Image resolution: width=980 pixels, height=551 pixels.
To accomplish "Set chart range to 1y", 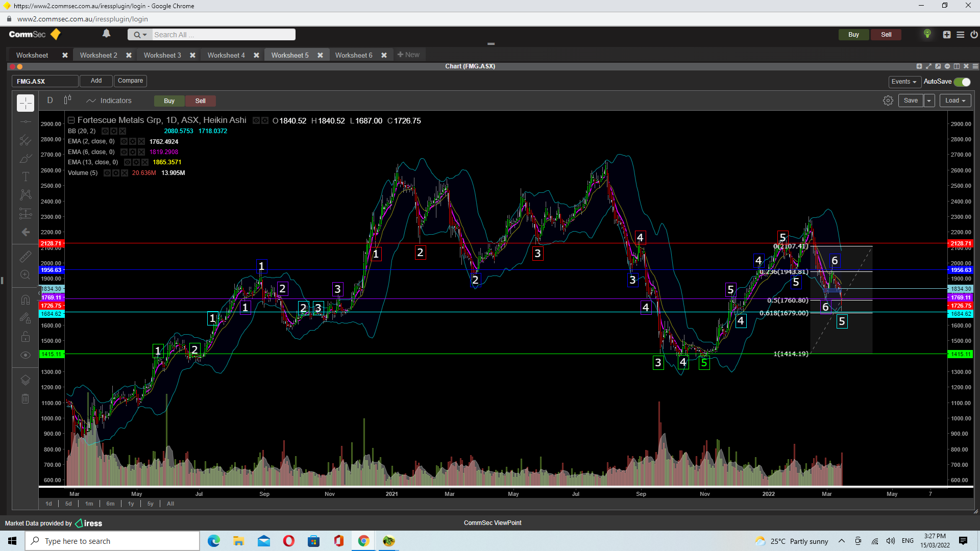I will point(131,504).
